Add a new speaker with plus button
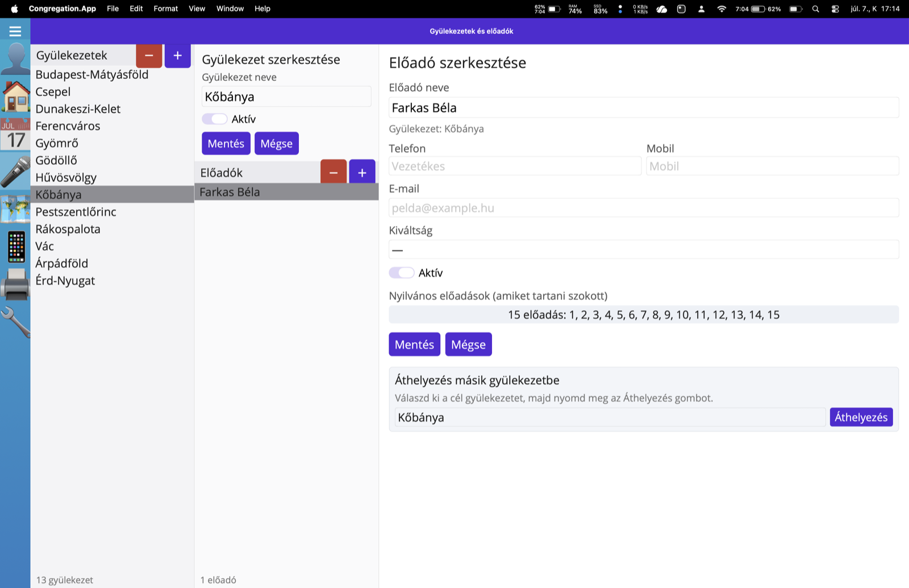 (x=362, y=172)
